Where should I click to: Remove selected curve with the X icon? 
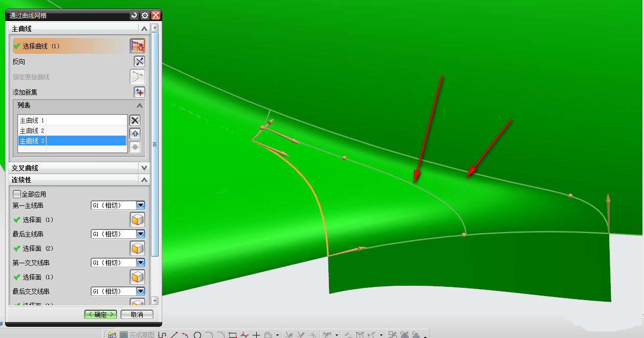(x=135, y=120)
